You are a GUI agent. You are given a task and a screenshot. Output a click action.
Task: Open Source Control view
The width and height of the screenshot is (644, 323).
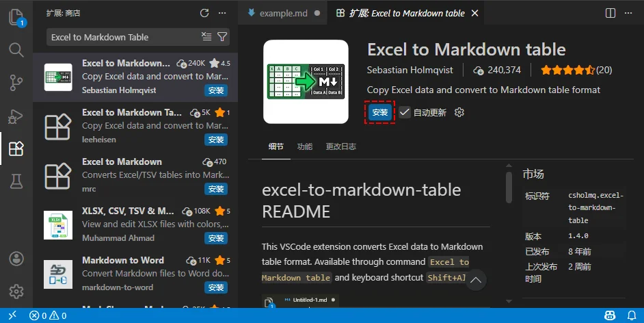pos(16,83)
